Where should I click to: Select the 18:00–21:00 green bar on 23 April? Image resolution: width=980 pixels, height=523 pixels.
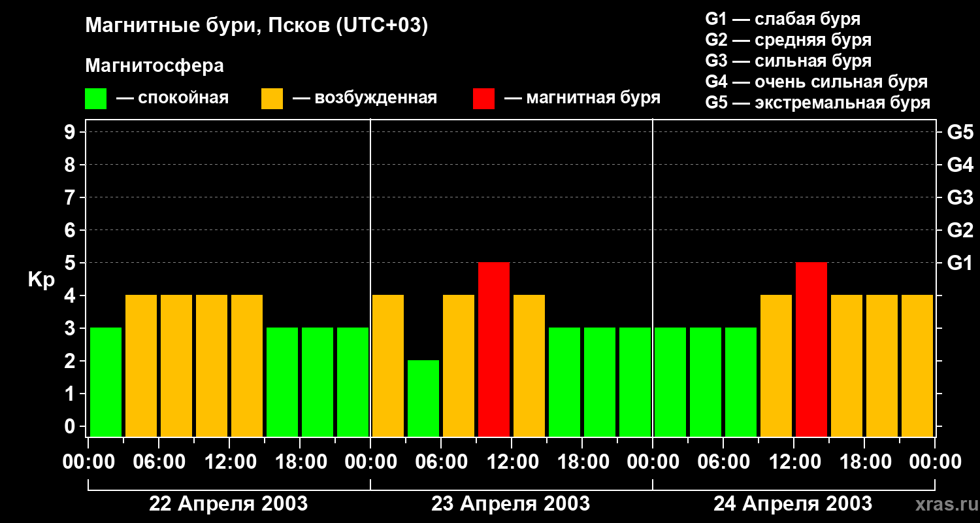coord(600,382)
